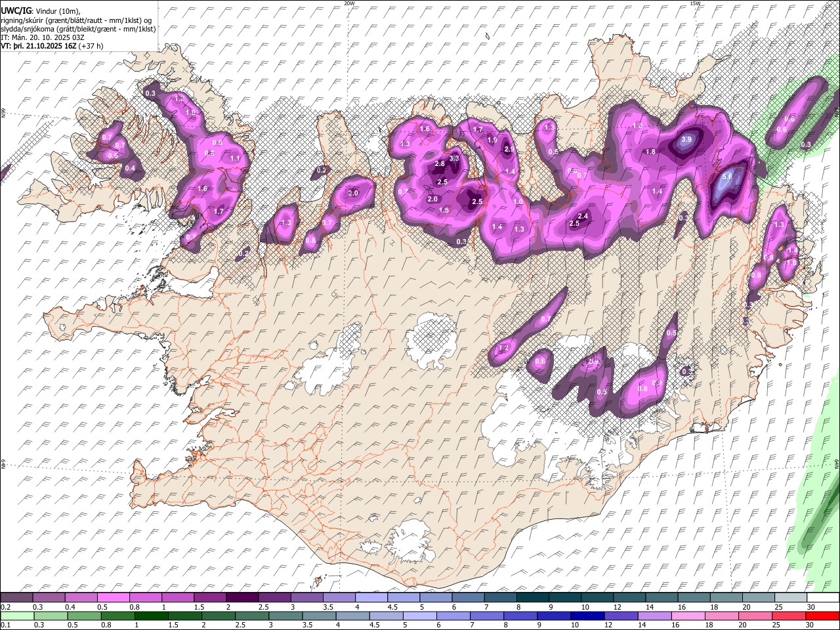Screen dimensions: 840x630
Task: Pick the bright red 30 swatch in green scale
Action: [x=822, y=616]
